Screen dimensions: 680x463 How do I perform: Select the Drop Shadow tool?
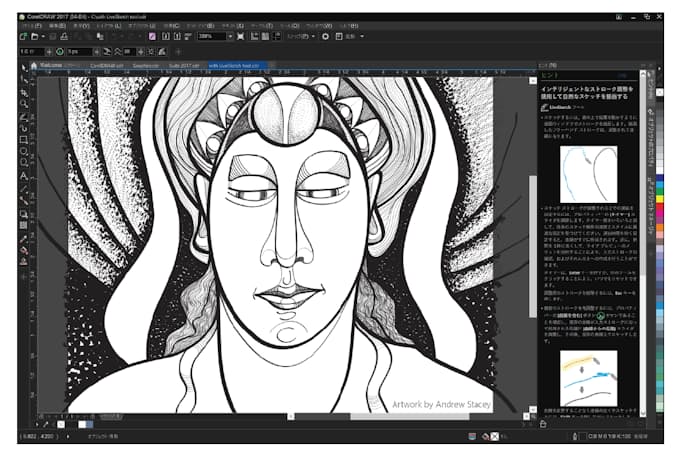24,214
